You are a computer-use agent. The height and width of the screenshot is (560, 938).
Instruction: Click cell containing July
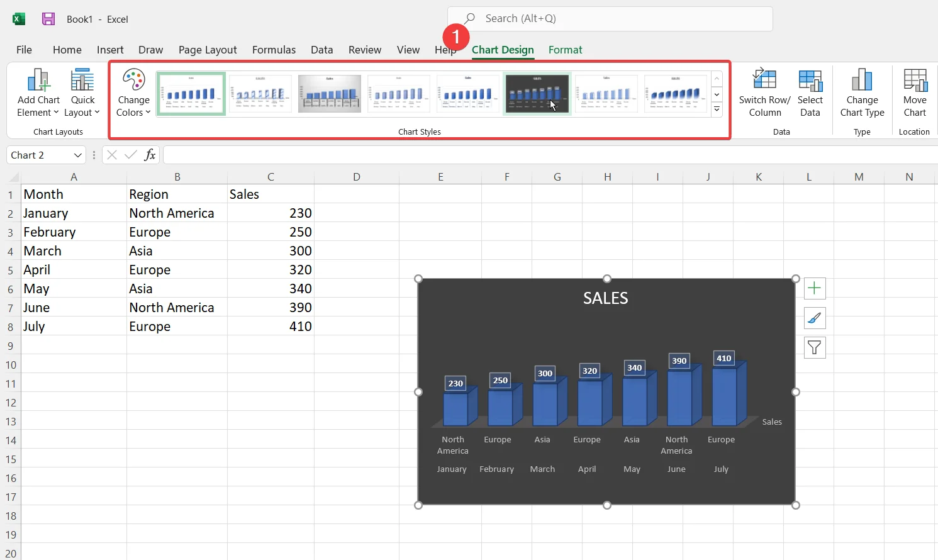click(x=74, y=326)
